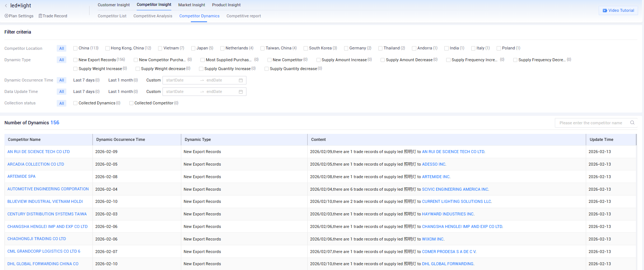Switch to Customer Insight tab
644x270 pixels.
113,5
